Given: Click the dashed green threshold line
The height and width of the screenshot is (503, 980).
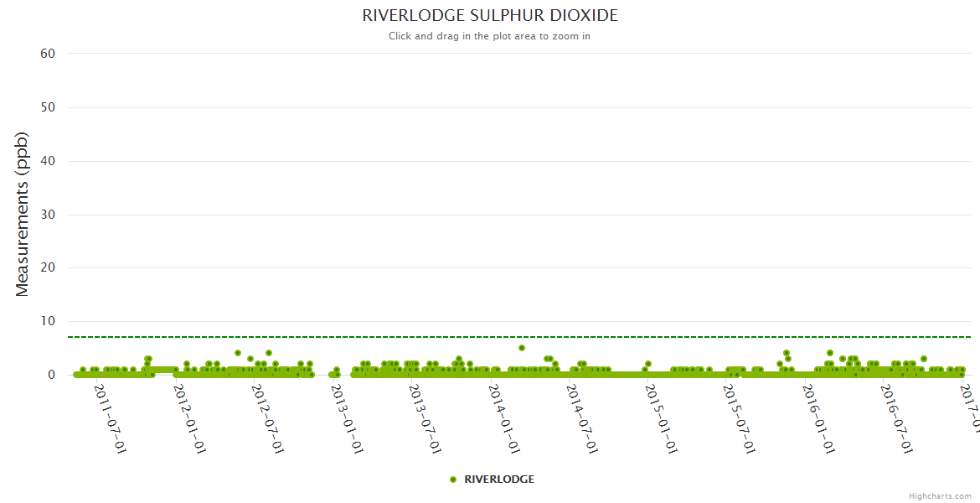Looking at the screenshot, I should (x=419, y=337).
